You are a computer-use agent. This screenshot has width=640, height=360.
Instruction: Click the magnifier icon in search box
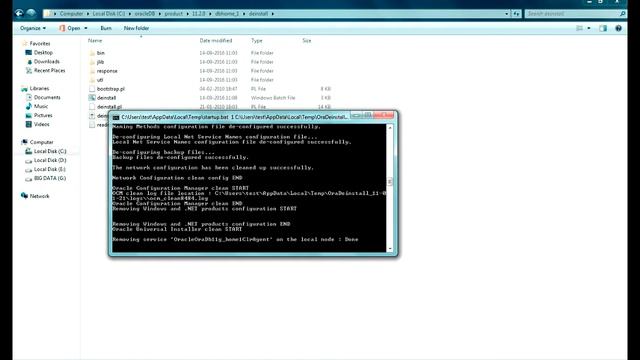pos(622,14)
